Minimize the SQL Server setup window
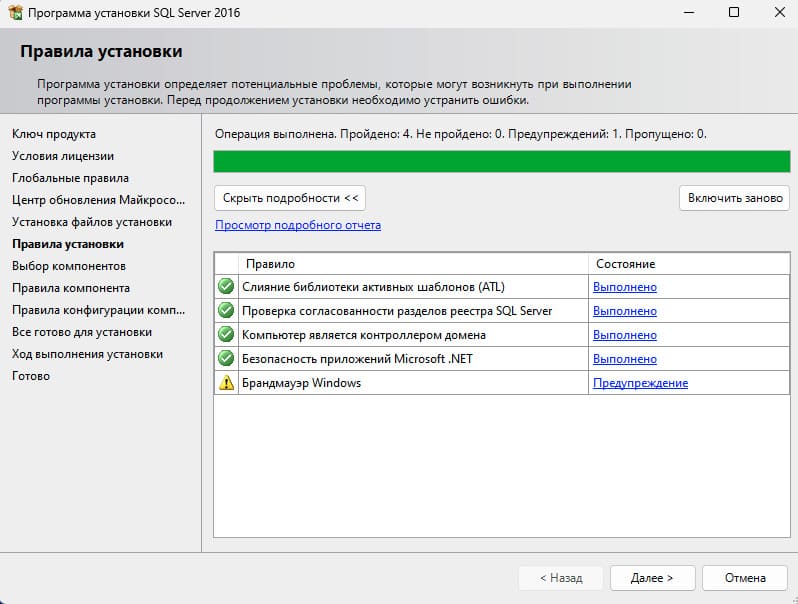798x604 pixels. [x=689, y=12]
